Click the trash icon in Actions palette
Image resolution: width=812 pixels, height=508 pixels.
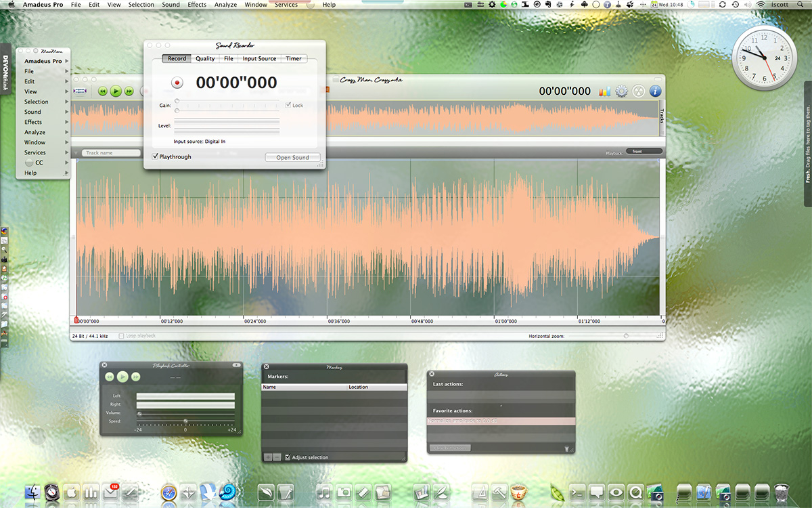click(x=566, y=448)
